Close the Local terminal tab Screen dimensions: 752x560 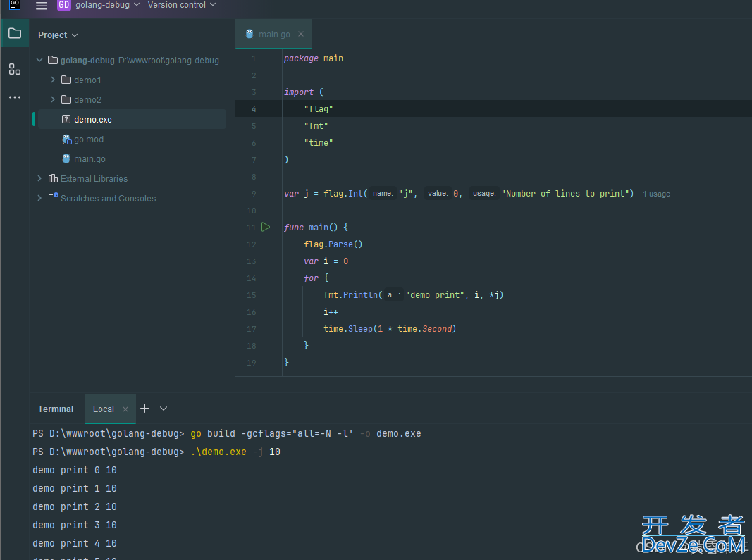click(125, 409)
